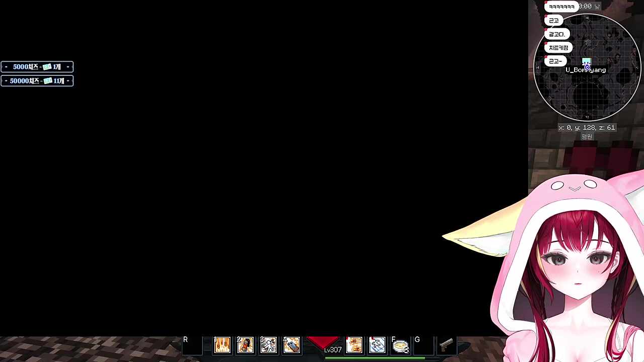644x362 pixels.
Task: Click the empty R hotbar slot
Action: [192, 345]
